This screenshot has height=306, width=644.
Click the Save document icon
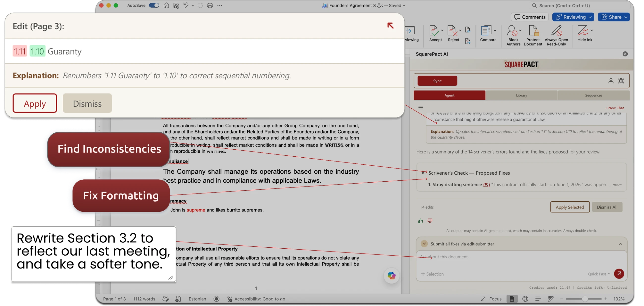176,5
